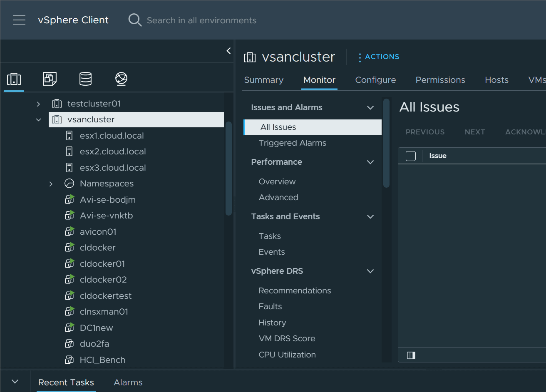Screen dimensions: 546x392
Task: Open the hamburger navigation menu
Action: click(19, 20)
